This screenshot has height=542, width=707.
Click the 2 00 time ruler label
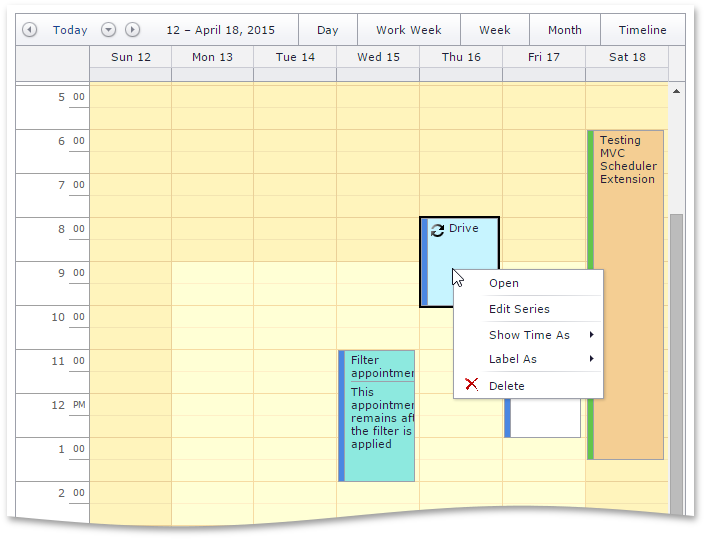(71, 493)
